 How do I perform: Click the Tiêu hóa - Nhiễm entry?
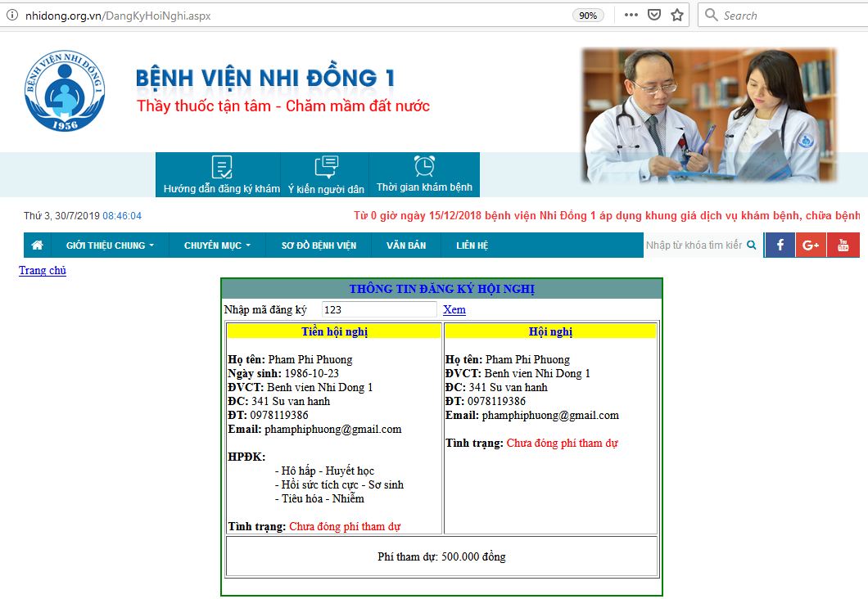point(319,498)
